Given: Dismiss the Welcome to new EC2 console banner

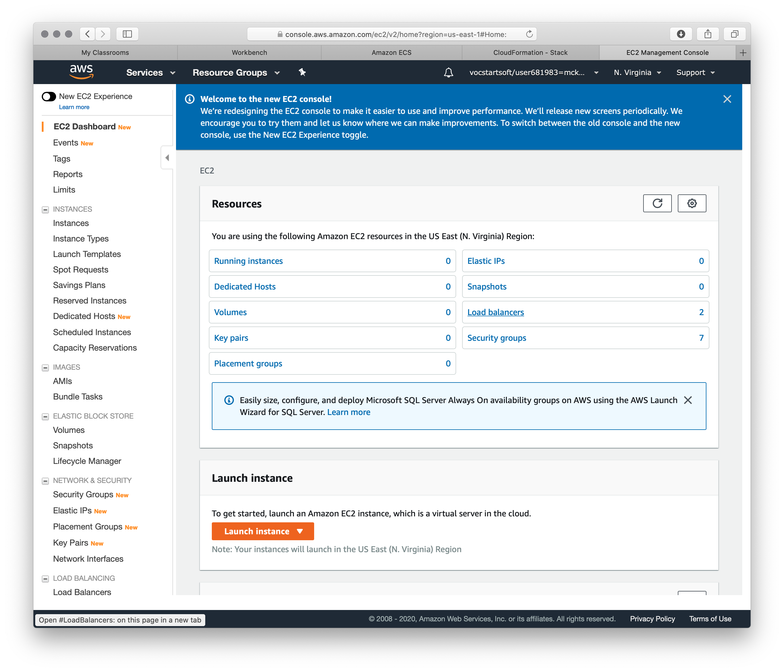Looking at the screenshot, I should 727,99.
